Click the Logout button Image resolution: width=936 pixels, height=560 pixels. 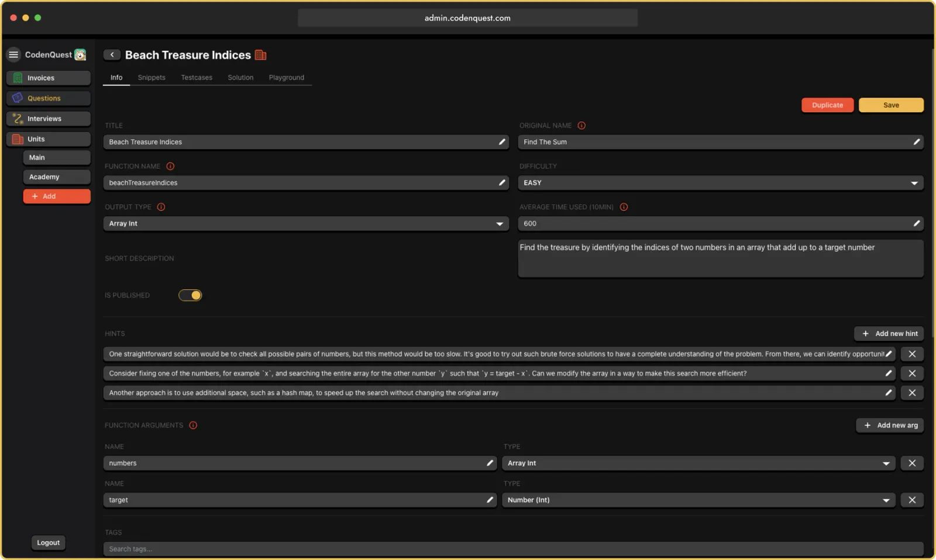point(48,542)
